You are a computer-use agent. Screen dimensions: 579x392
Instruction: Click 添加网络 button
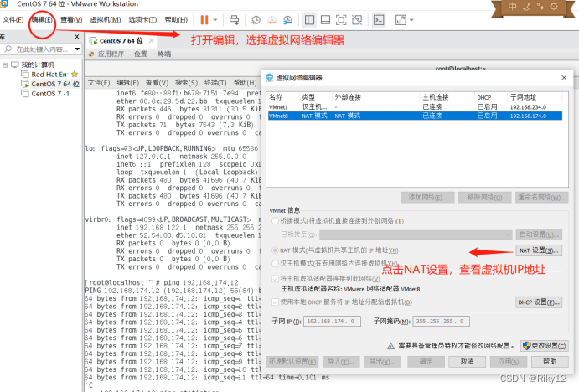427,197
